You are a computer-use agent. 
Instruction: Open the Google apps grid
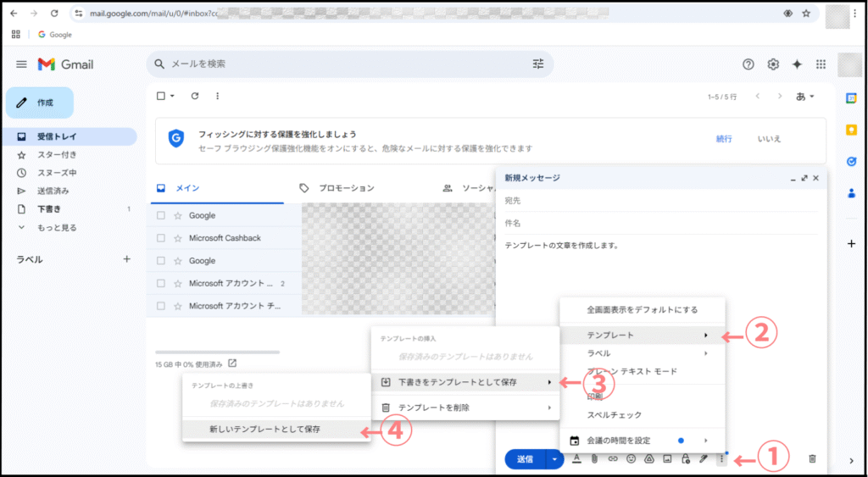[x=821, y=64]
